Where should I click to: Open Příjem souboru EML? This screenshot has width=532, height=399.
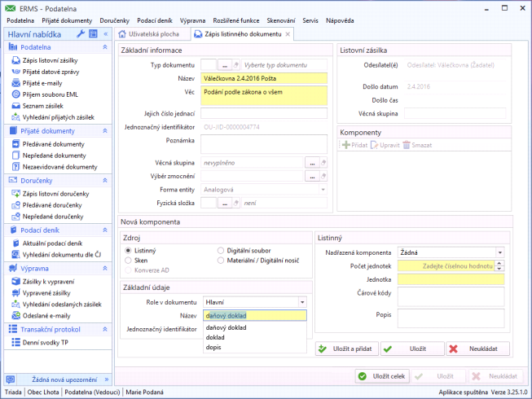pos(51,94)
